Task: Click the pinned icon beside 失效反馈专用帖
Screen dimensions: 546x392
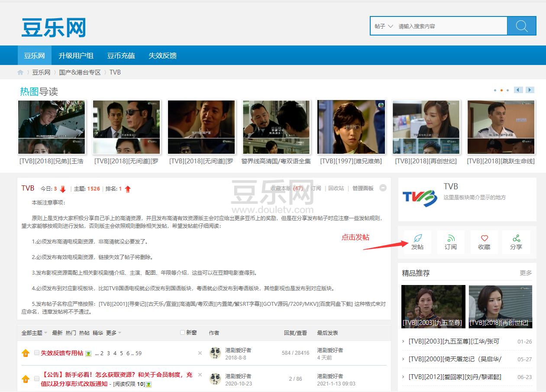Action: point(26,353)
